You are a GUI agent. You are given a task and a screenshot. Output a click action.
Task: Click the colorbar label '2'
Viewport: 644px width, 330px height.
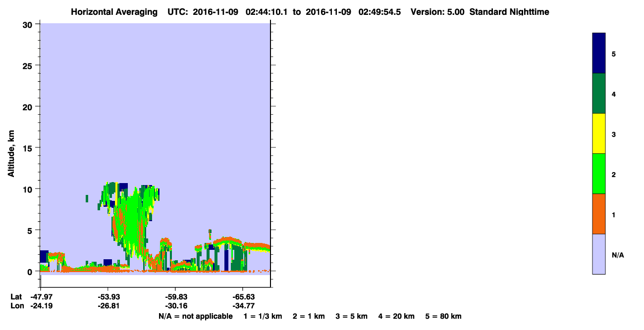pyautogui.click(x=614, y=175)
